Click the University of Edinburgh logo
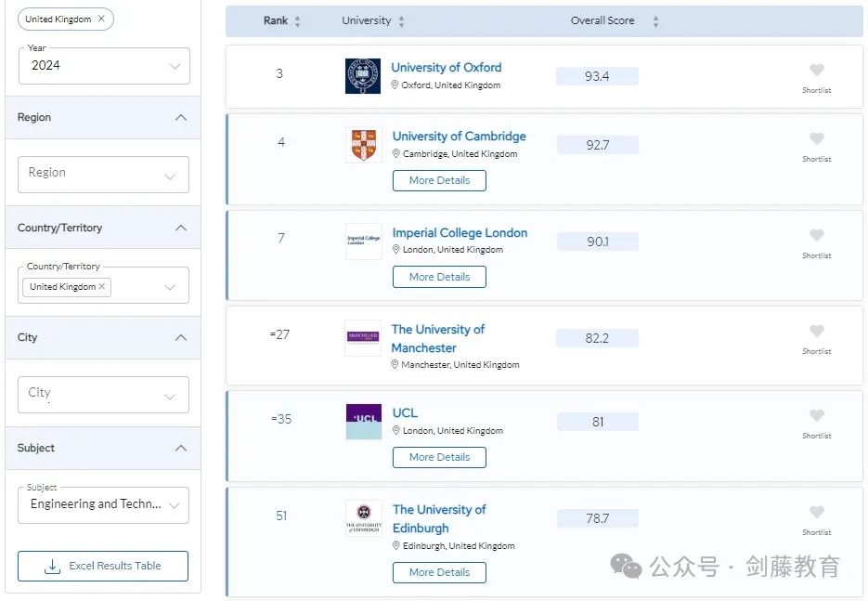The height and width of the screenshot is (601, 868). [x=364, y=518]
